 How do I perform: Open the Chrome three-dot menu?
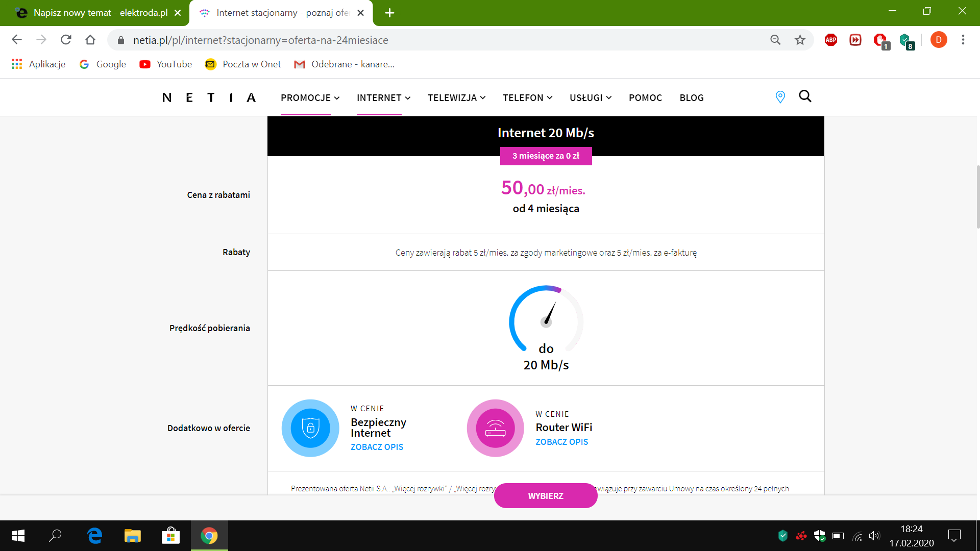click(963, 40)
